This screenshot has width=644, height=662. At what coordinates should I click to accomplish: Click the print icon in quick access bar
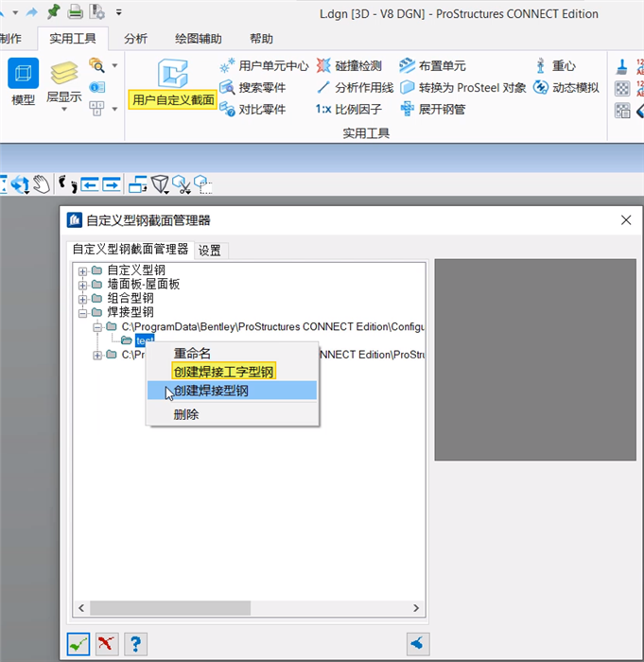[75, 11]
